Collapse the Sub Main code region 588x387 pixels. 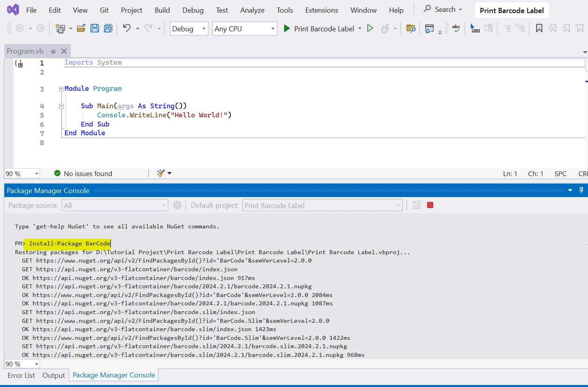click(61, 106)
